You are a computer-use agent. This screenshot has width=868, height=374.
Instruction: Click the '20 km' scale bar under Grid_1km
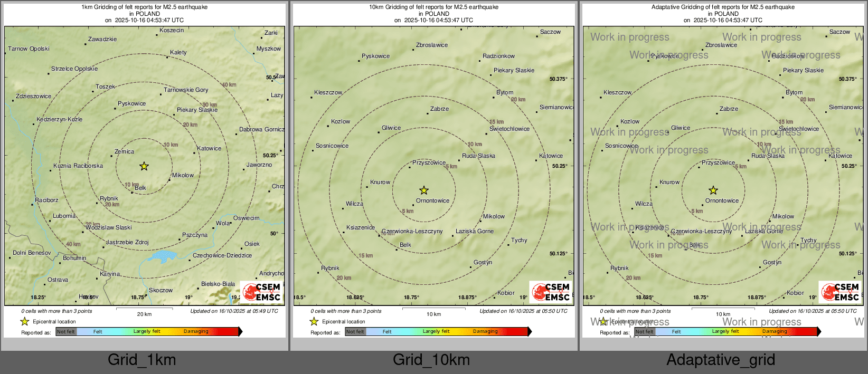(x=144, y=311)
